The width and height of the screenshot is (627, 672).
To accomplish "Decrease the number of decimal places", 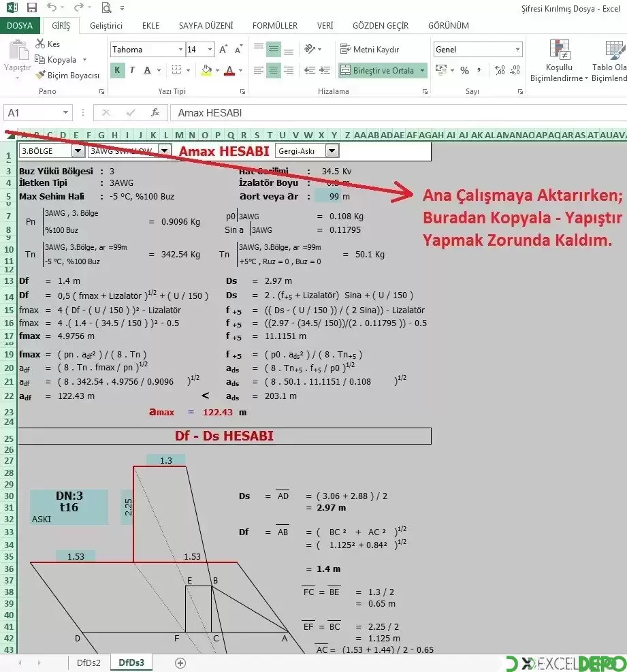I will point(515,70).
